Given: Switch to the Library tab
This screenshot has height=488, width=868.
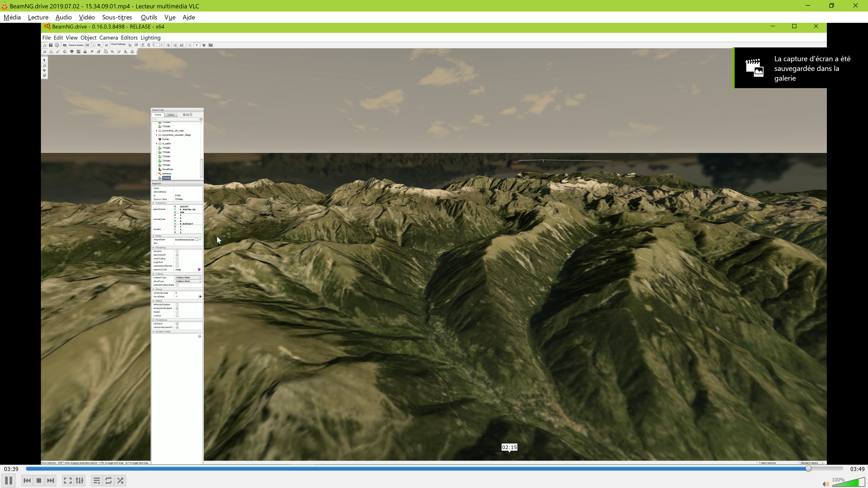Looking at the screenshot, I should point(171,115).
